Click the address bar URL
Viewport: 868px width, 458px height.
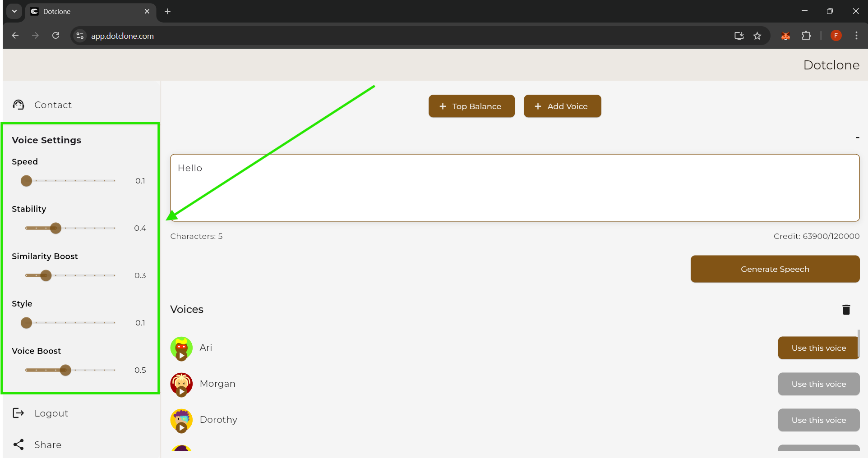coord(122,36)
